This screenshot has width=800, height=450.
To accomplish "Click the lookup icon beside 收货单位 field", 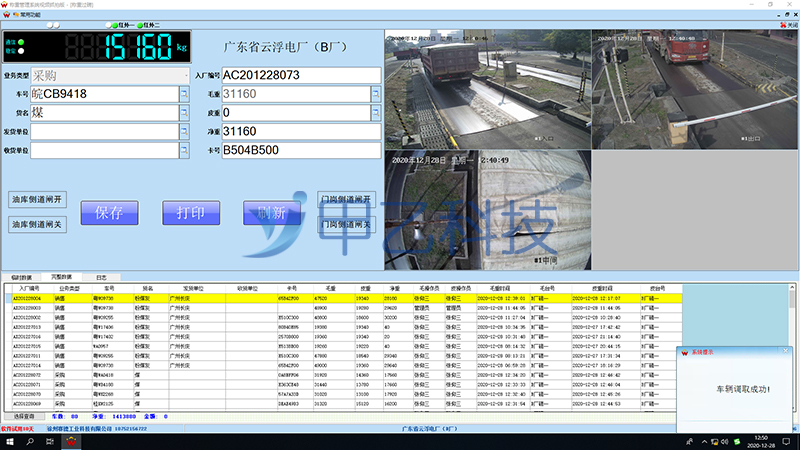I will click(x=184, y=151).
